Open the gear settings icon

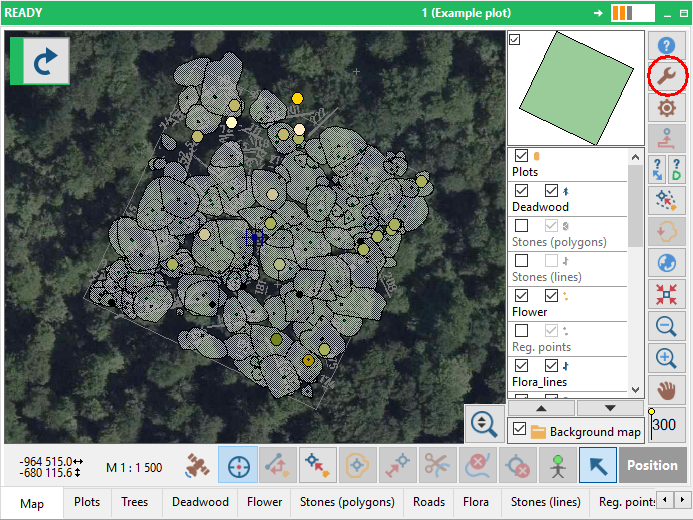(x=667, y=107)
